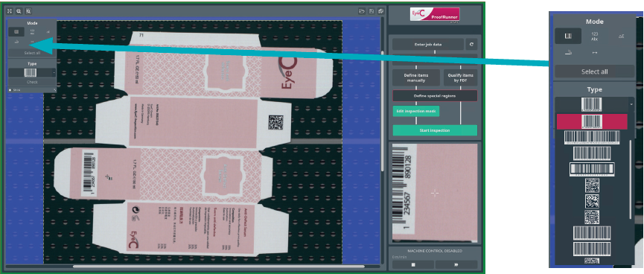Viewport: 644px width, 274px height.
Task: Switch to 123 Abc text mode in enlarged panel
Action: (x=594, y=36)
